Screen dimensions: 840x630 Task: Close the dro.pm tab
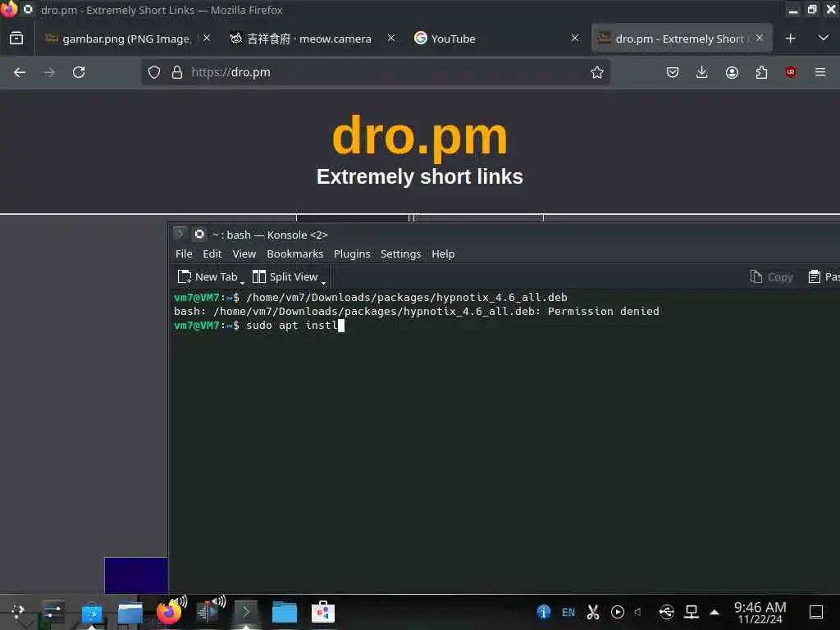click(760, 38)
